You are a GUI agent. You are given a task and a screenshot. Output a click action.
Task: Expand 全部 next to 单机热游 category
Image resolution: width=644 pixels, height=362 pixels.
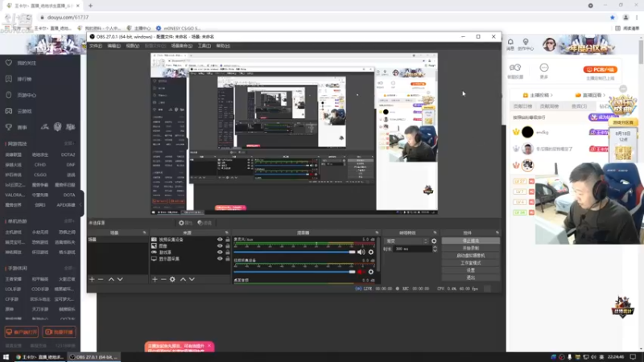(x=69, y=221)
